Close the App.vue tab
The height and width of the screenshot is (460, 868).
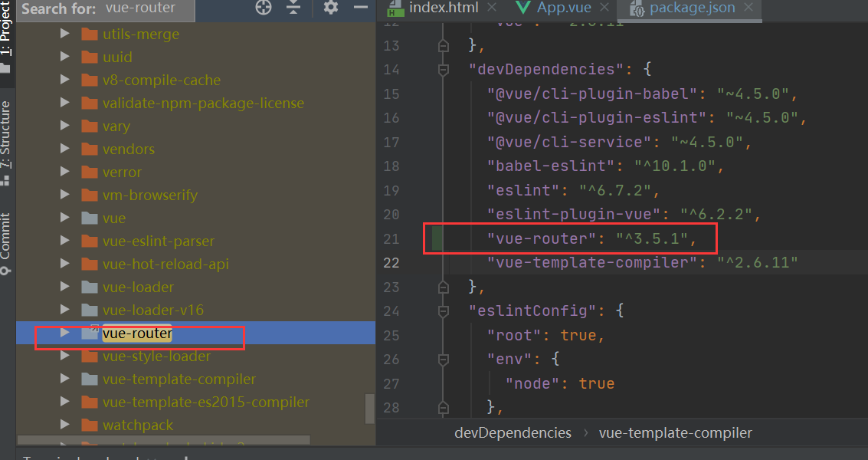(x=604, y=8)
